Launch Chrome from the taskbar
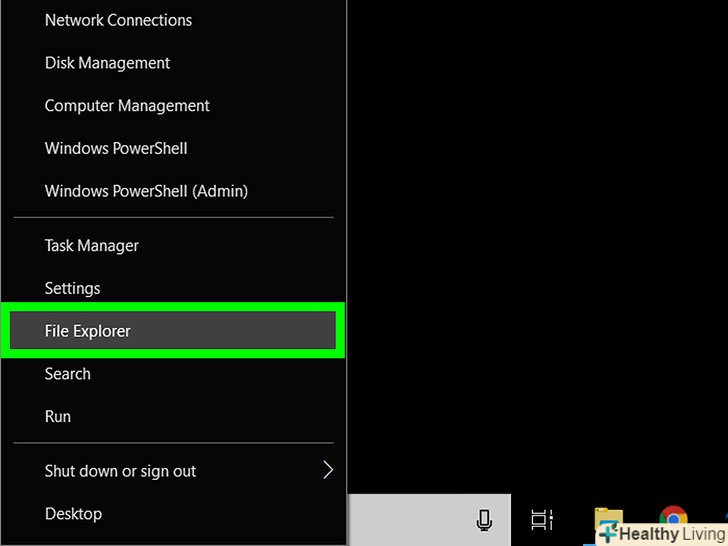 [x=673, y=518]
